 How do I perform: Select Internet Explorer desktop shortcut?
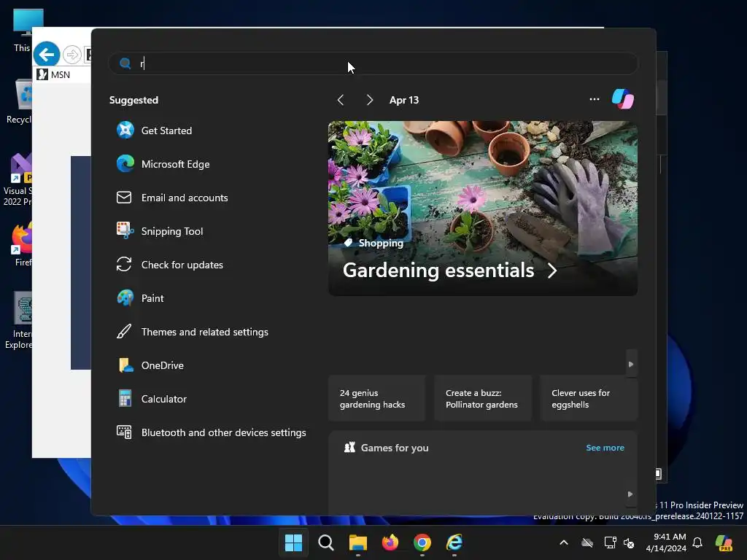tap(18, 321)
